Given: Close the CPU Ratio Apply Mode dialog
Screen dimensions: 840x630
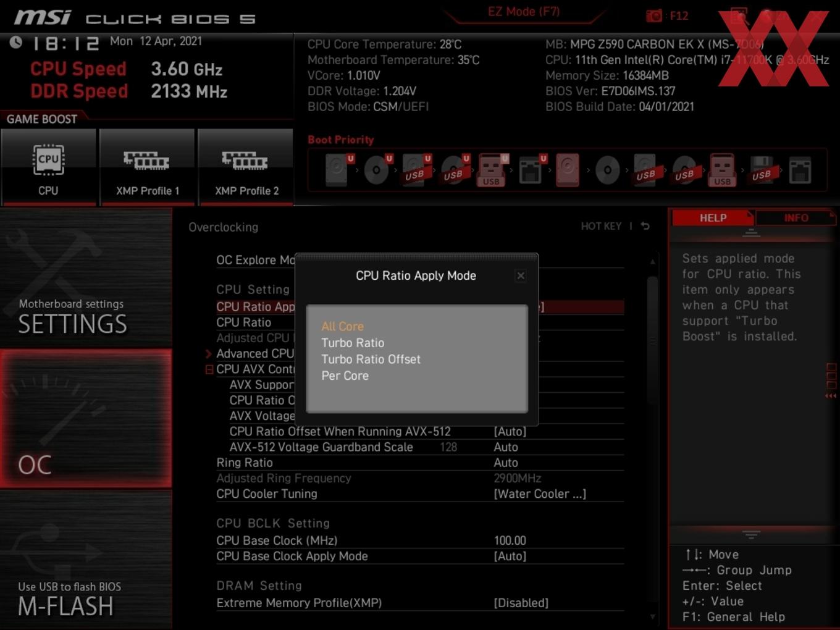Looking at the screenshot, I should [521, 275].
